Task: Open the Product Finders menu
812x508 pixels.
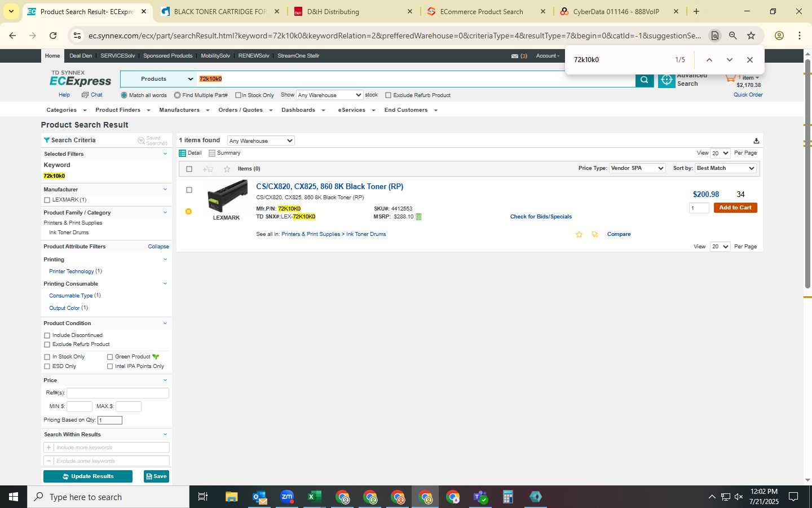Action: (122, 110)
